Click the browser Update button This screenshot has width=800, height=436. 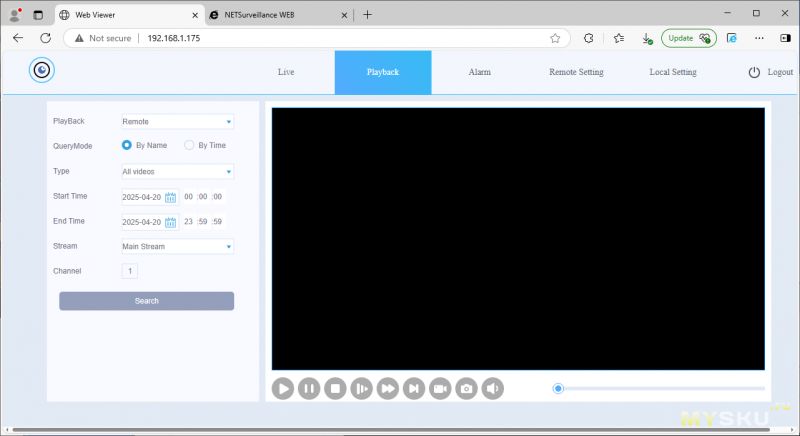689,38
